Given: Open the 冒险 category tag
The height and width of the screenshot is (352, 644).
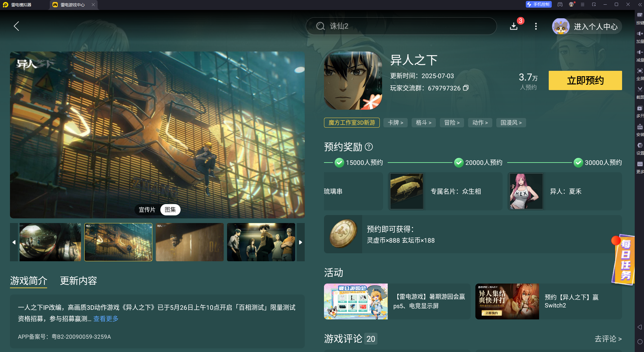Looking at the screenshot, I should [452, 123].
